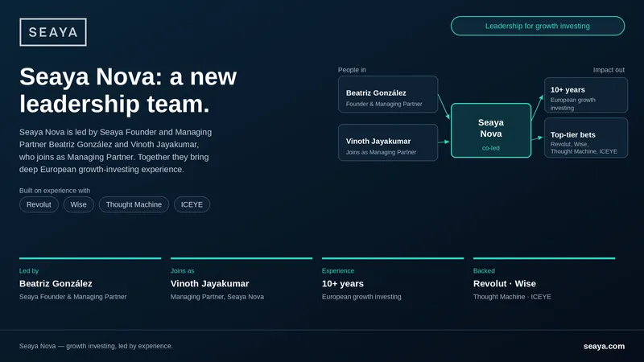Click the Impact out label
This screenshot has width=644, height=362.
point(609,70)
